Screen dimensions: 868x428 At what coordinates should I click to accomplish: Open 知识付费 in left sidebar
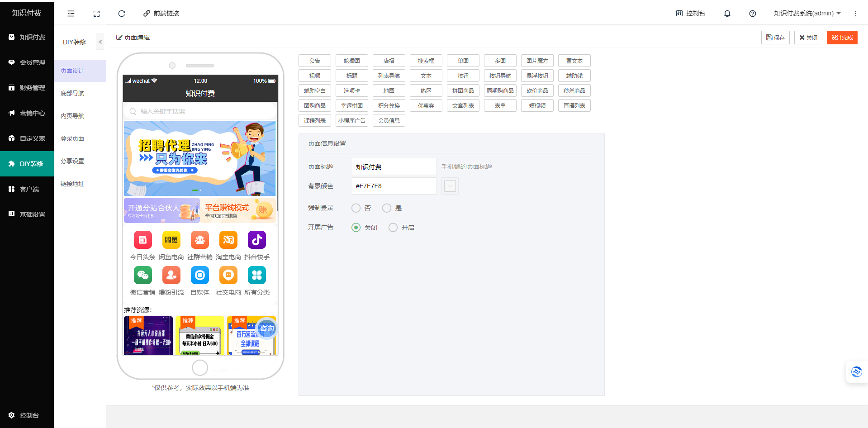point(27,37)
